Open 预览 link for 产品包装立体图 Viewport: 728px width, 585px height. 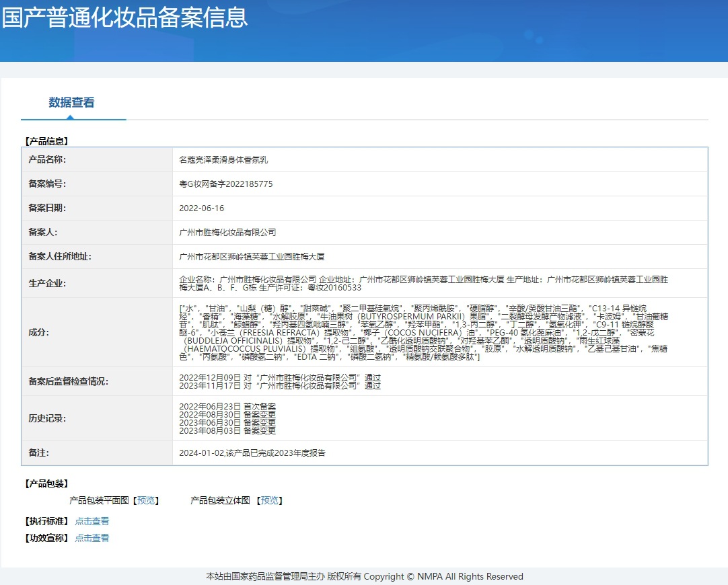269,500
